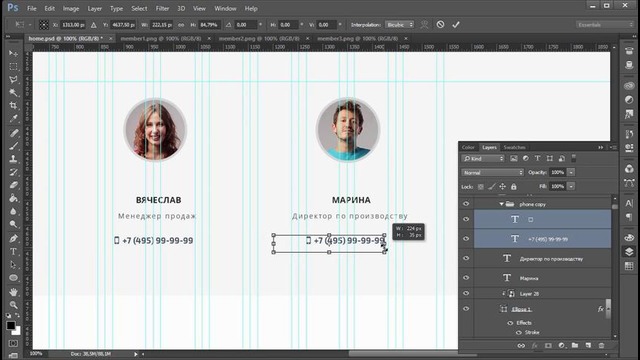Image resolution: width=640 pixels, height=360 pixels.
Task: Switch to the Color panel tab
Action: point(468,147)
